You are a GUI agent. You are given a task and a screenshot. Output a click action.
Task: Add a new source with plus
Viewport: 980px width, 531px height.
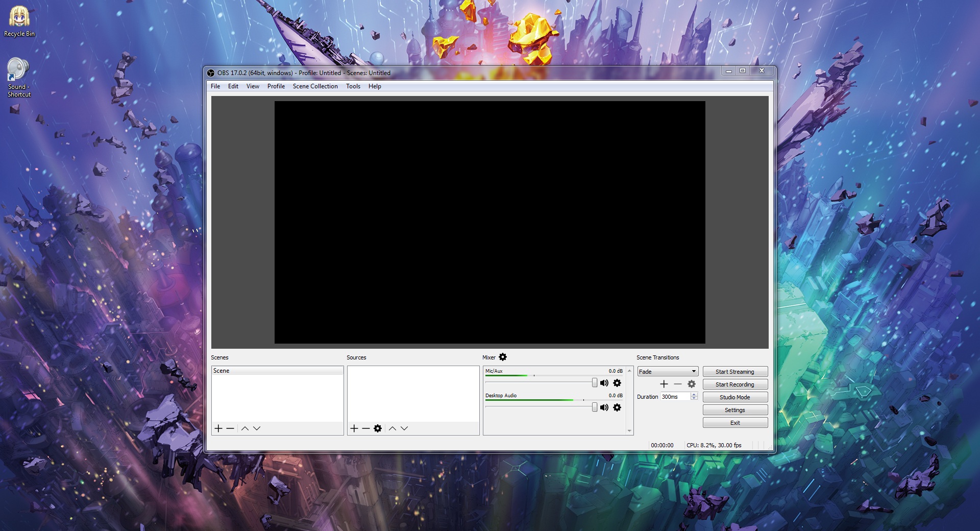click(x=354, y=428)
